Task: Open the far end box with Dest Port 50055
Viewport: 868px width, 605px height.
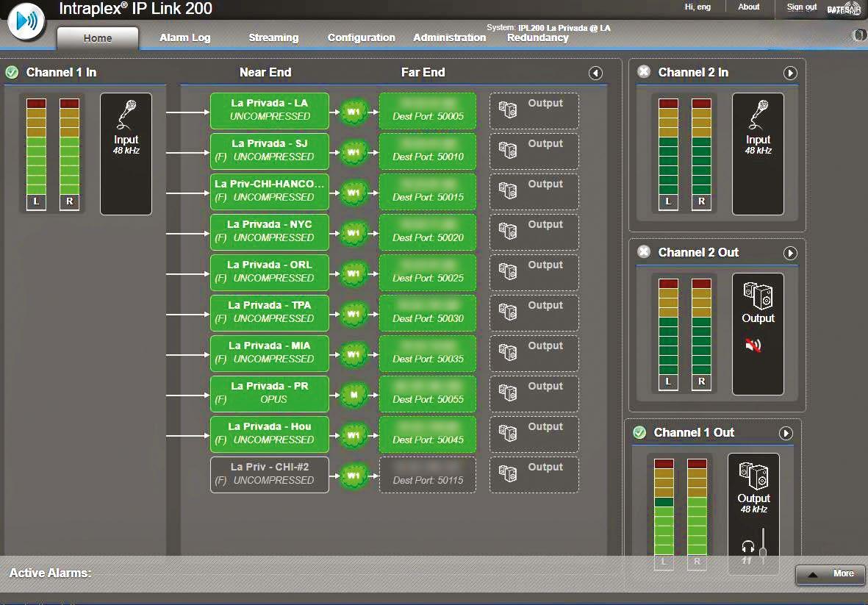Action: (x=427, y=393)
